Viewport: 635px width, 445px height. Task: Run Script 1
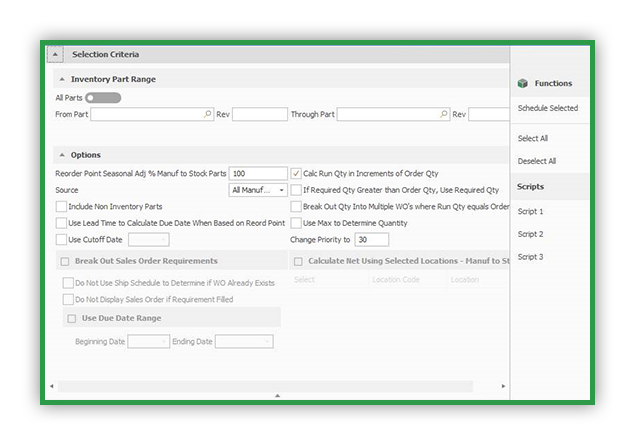coord(530,211)
